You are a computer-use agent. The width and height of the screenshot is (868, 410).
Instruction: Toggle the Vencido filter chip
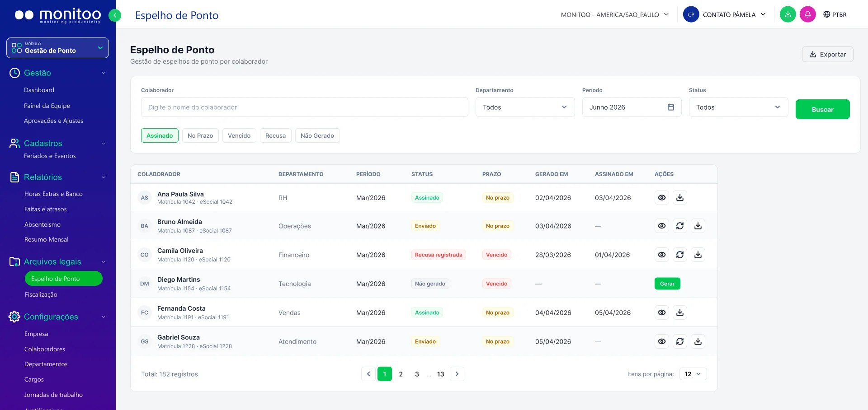239,135
